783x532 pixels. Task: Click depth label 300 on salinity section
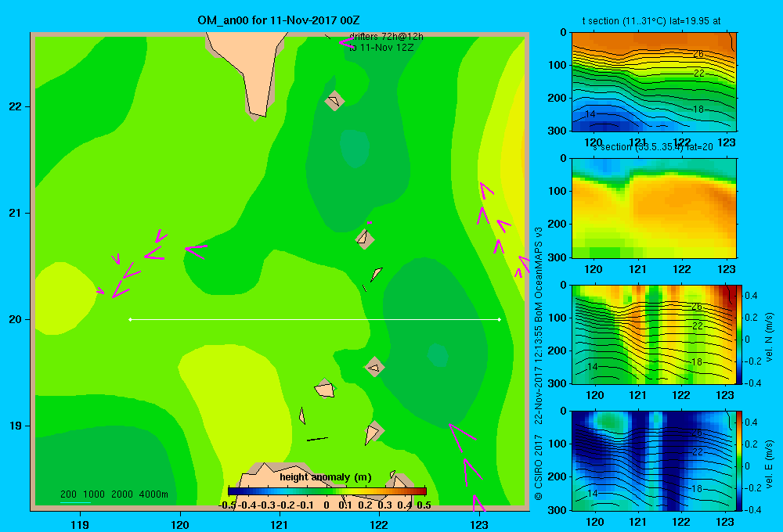pyautogui.click(x=557, y=257)
